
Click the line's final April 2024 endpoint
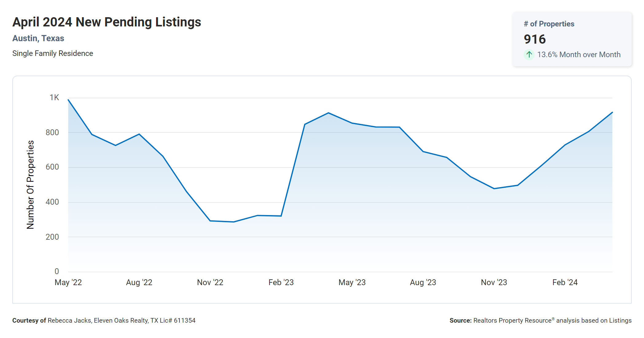612,112
